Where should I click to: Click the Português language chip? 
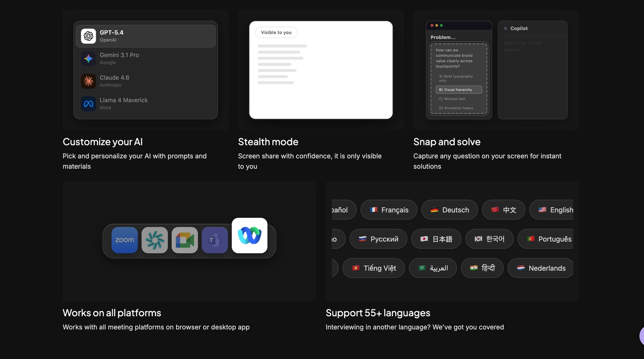point(546,239)
